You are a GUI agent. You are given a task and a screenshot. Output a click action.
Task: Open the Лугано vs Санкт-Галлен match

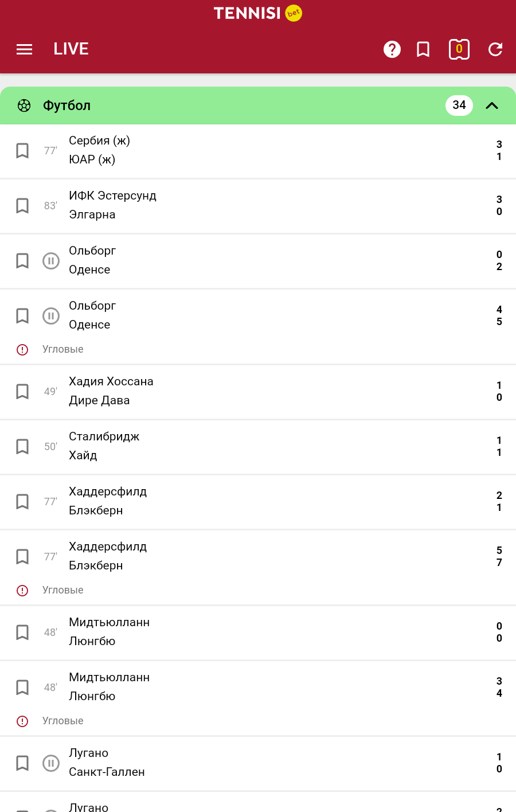(x=107, y=763)
